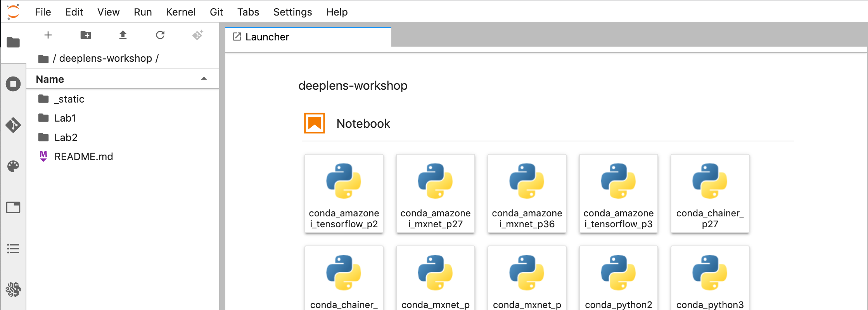This screenshot has width=868, height=310.
Task: Click the Upload Files icon
Action: pos(123,35)
